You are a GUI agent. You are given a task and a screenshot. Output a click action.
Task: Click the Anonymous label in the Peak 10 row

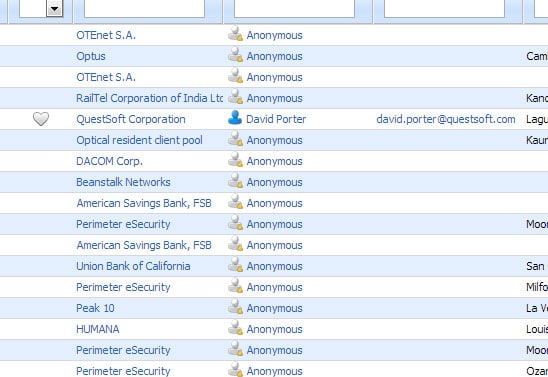point(275,308)
